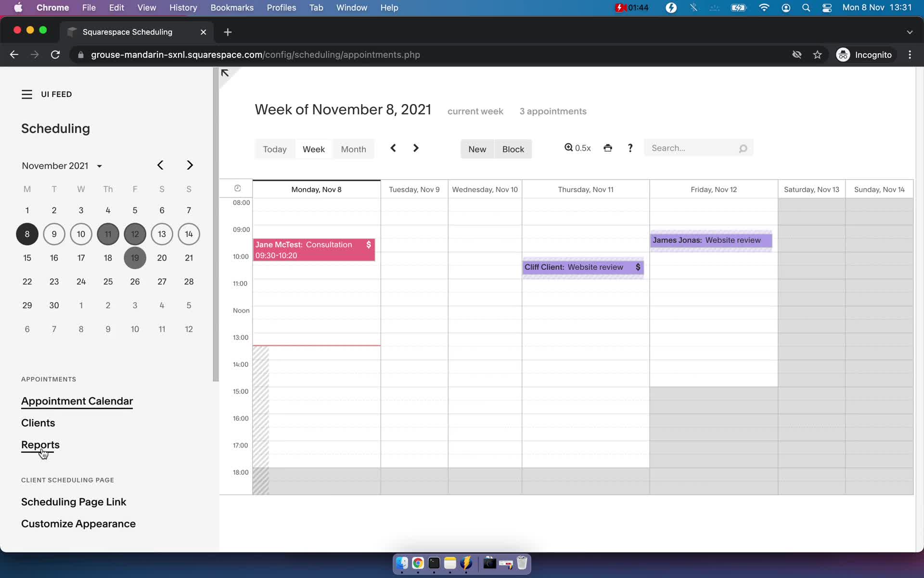Click Cliff Client Website review appointment

(582, 266)
